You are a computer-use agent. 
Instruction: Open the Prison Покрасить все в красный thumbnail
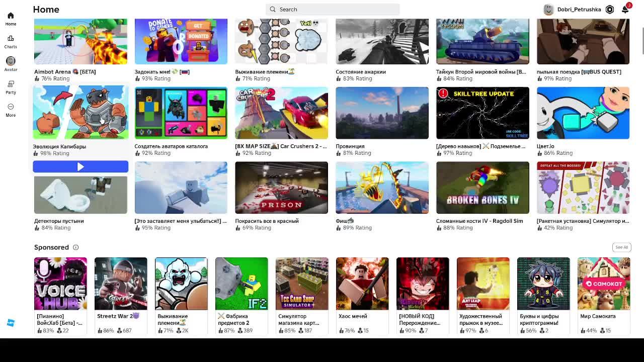coord(281,188)
